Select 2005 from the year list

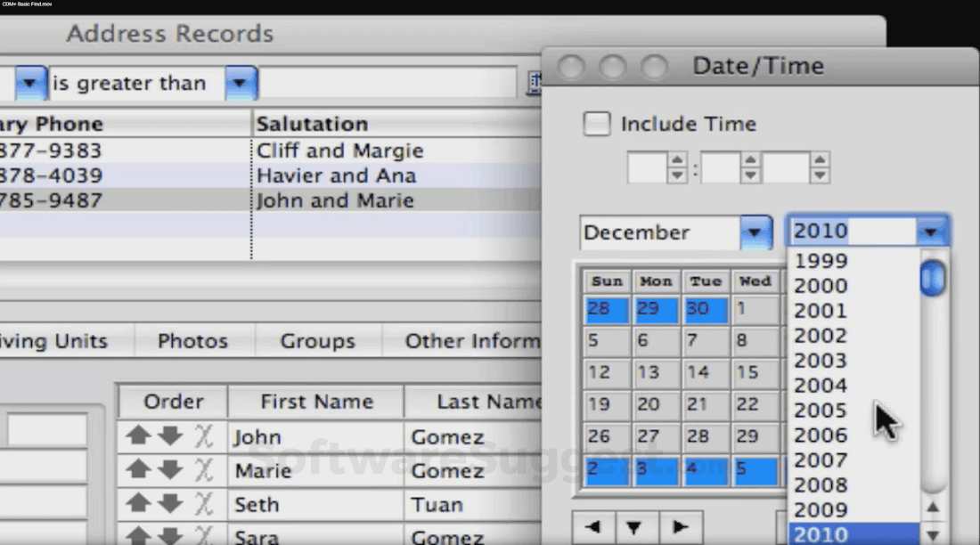(820, 410)
